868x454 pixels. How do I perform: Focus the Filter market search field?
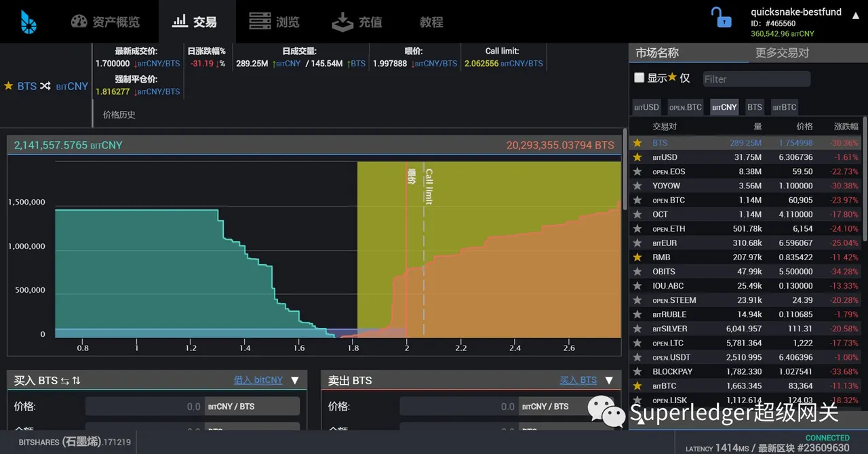756,79
